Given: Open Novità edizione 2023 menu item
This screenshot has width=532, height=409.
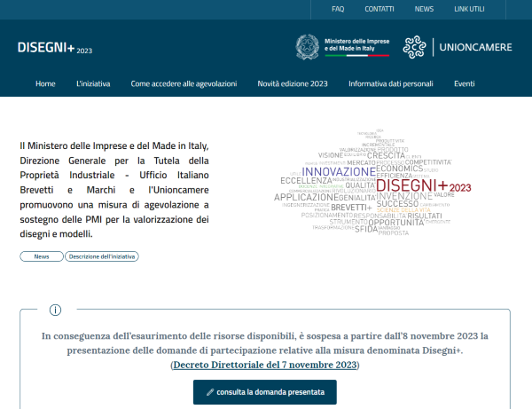Looking at the screenshot, I should click(x=293, y=83).
